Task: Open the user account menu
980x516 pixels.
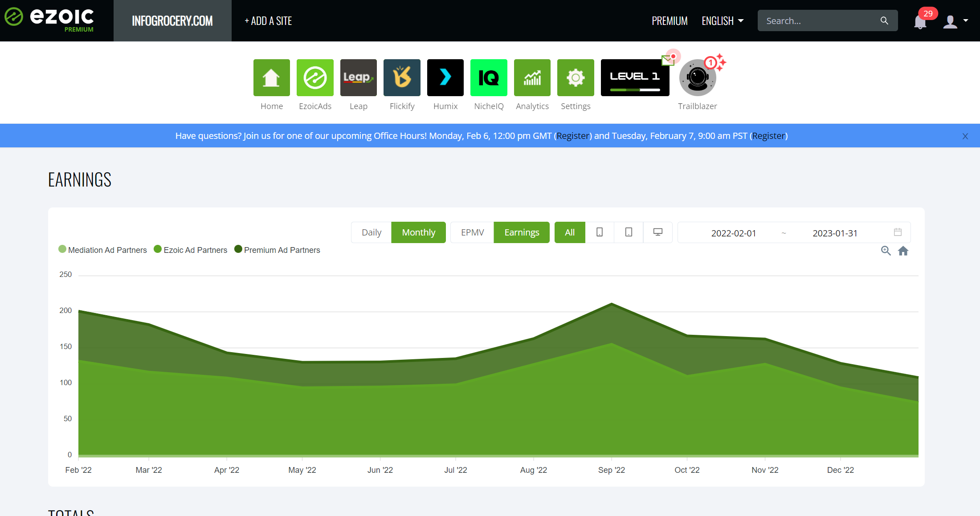Action: point(955,21)
